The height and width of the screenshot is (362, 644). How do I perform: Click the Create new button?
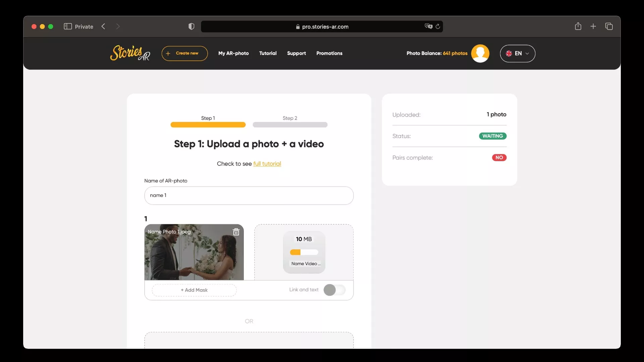click(x=184, y=53)
